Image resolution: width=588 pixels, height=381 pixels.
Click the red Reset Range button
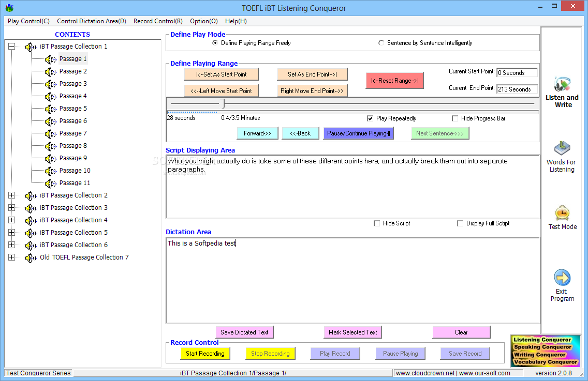[395, 81]
